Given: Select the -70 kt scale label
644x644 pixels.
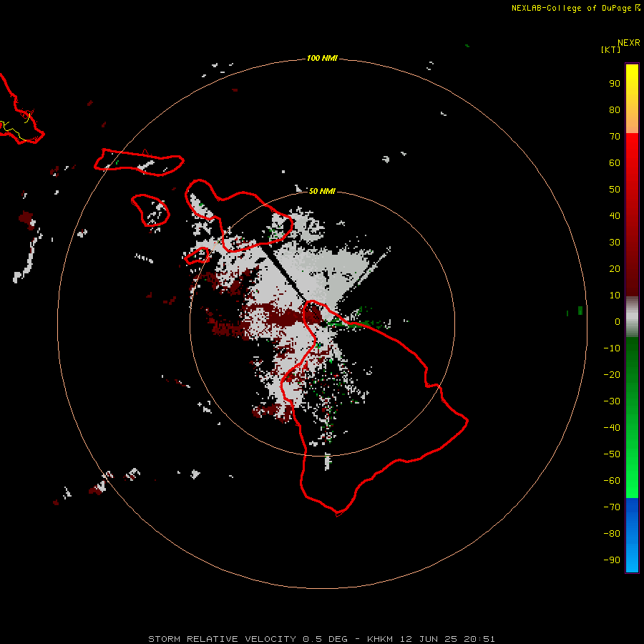Looking at the screenshot, I should [x=612, y=507].
